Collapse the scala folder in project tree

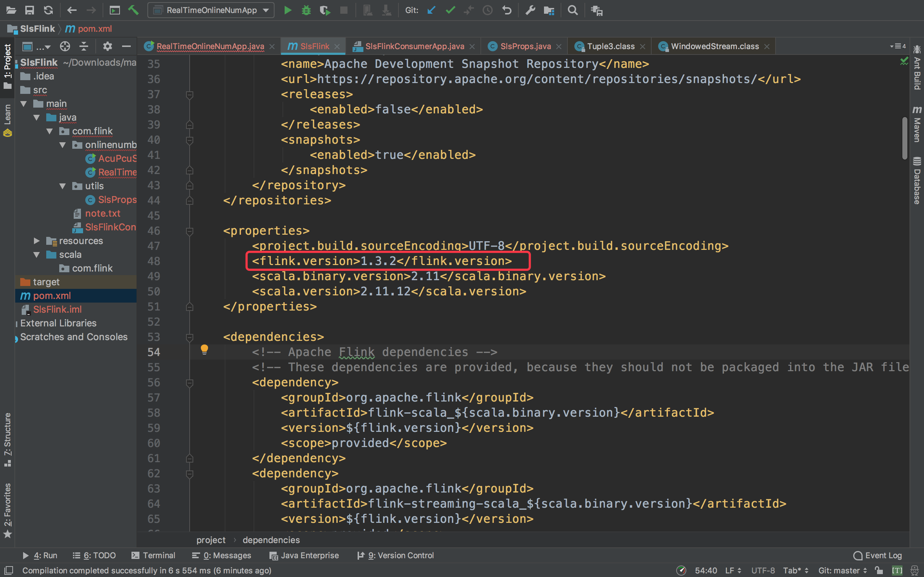pyautogui.click(x=36, y=255)
